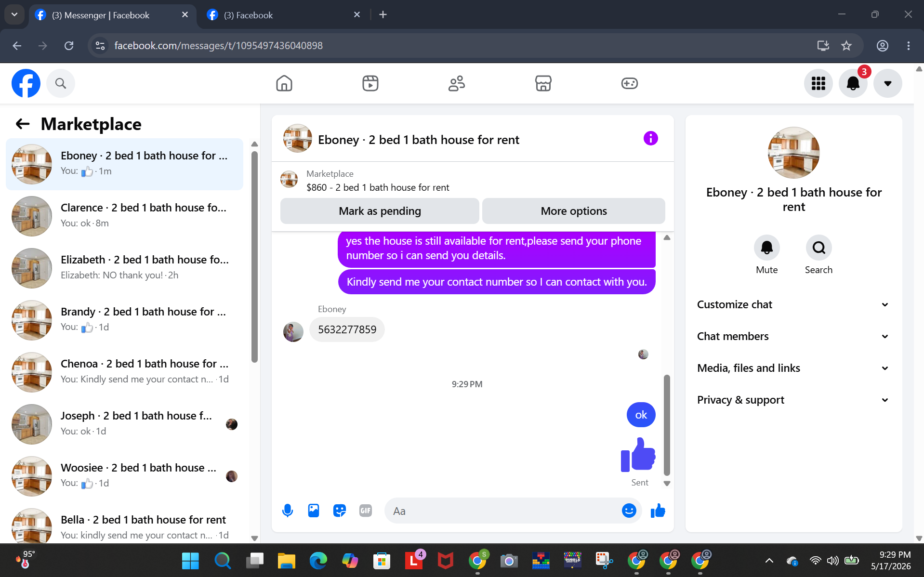Screen dimensions: 924x577
Task: Open the Gaming controller icon
Action: coord(629,83)
